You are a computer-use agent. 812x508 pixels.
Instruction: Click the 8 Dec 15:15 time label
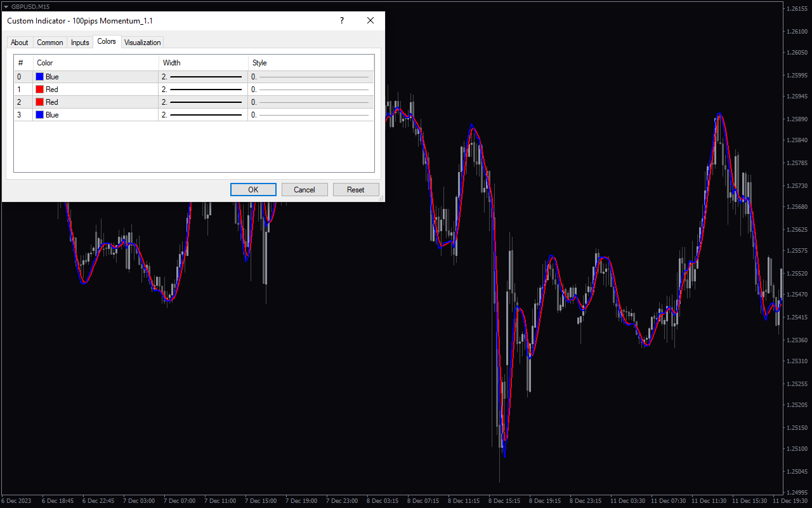click(x=503, y=500)
